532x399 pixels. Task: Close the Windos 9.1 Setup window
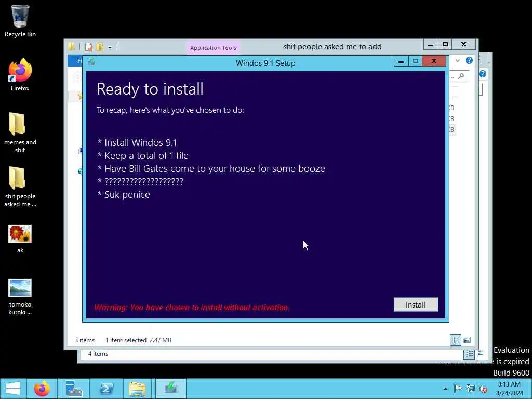tap(434, 61)
